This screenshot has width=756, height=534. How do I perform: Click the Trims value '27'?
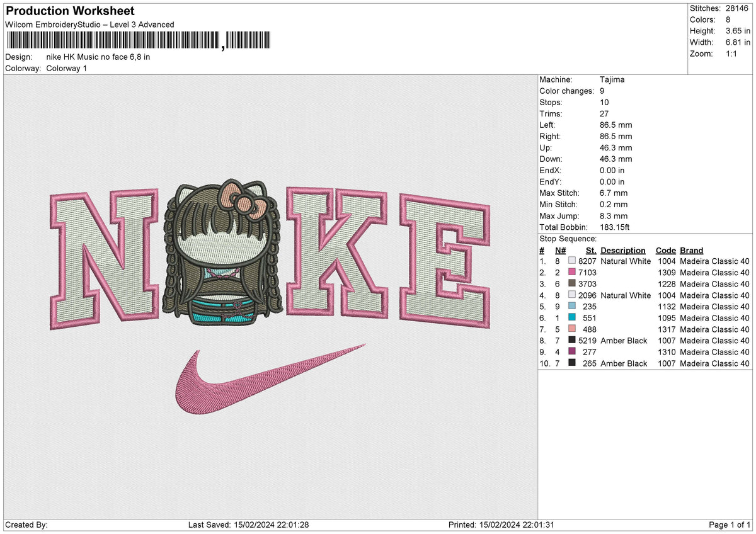605,114
